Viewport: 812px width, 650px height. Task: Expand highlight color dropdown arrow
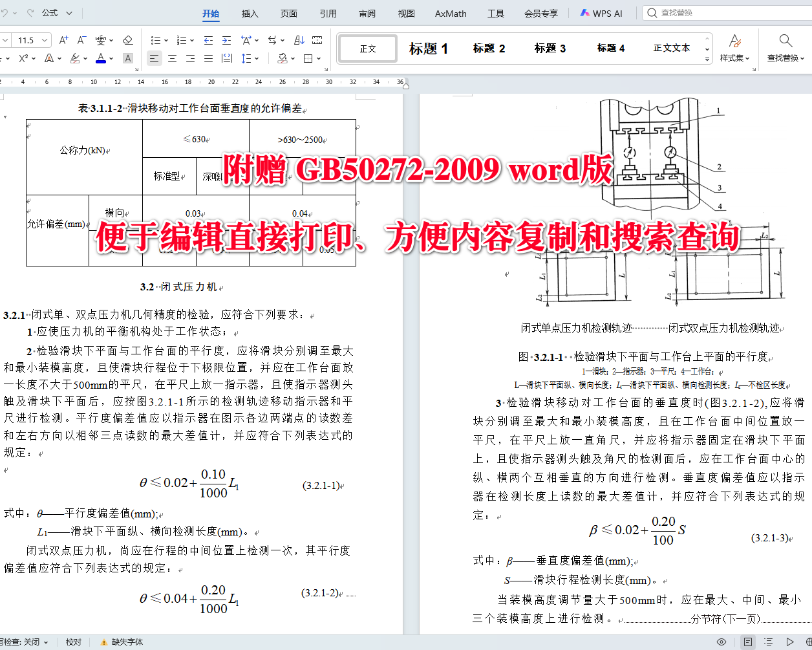(86, 59)
